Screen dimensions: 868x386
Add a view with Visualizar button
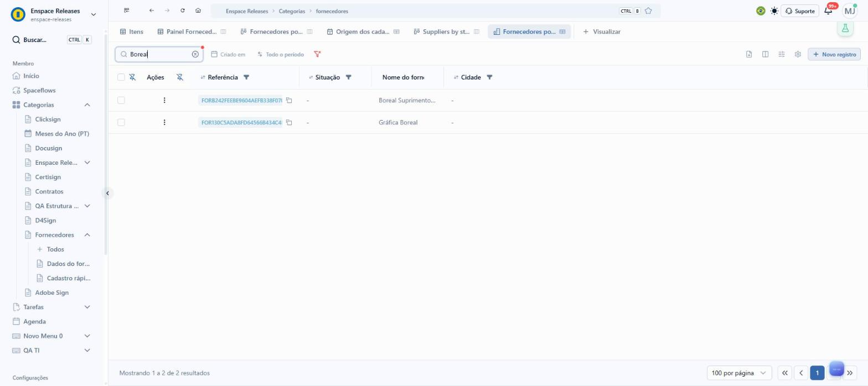[x=602, y=32]
